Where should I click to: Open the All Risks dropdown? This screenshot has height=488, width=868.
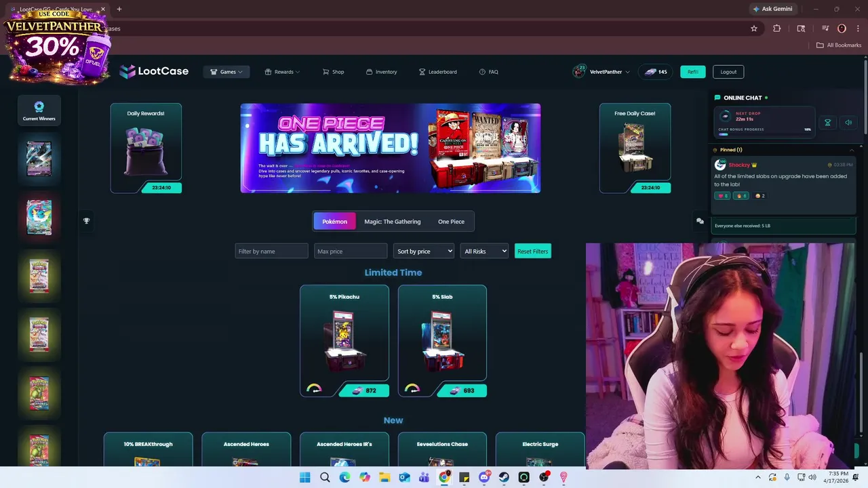coord(484,251)
